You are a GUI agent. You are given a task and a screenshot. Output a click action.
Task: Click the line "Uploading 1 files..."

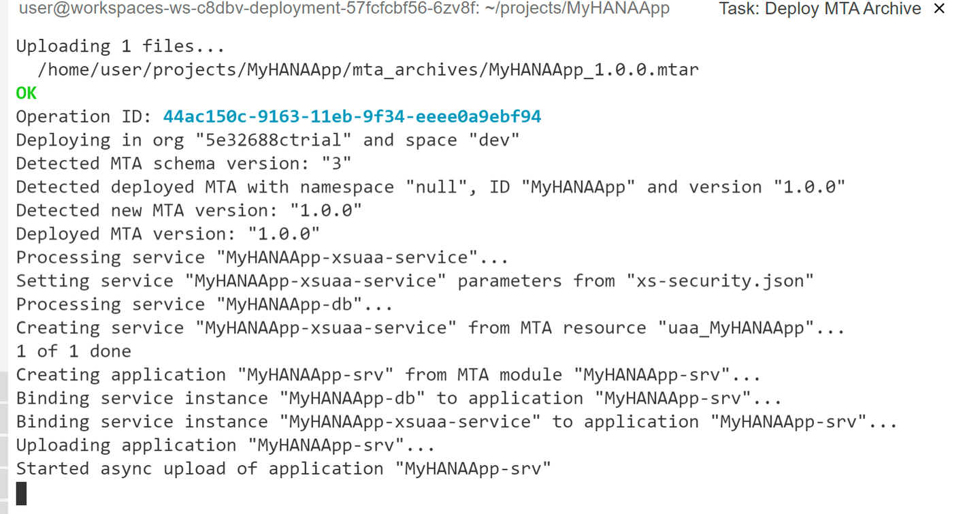120,46
